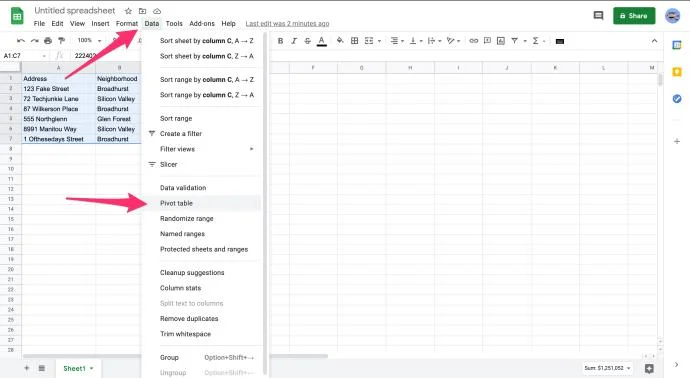The width and height of the screenshot is (690, 378).
Task: Click the name box showing A1:C7
Action: [22, 56]
